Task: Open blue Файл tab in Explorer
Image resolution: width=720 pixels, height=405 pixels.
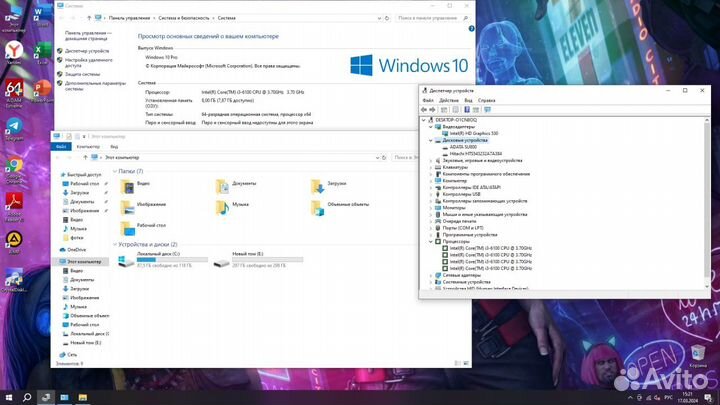Action: (x=61, y=146)
